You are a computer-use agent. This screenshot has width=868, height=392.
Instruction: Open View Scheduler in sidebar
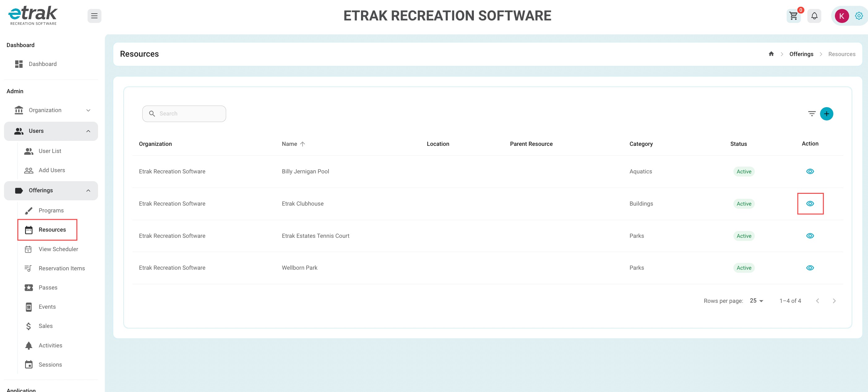[58, 249]
